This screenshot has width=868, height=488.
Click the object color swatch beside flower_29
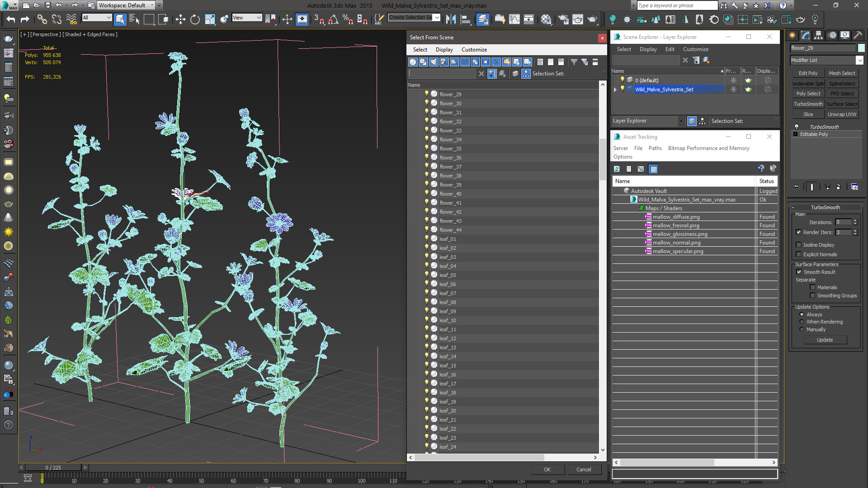coord(861,48)
